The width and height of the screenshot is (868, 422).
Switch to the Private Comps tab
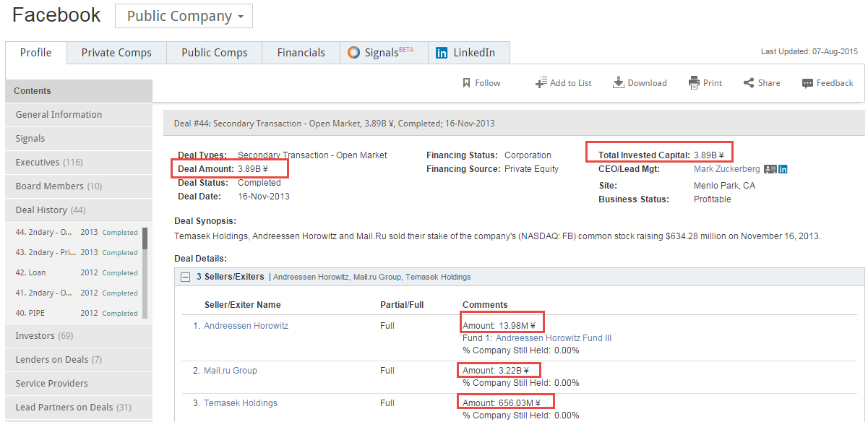point(116,53)
